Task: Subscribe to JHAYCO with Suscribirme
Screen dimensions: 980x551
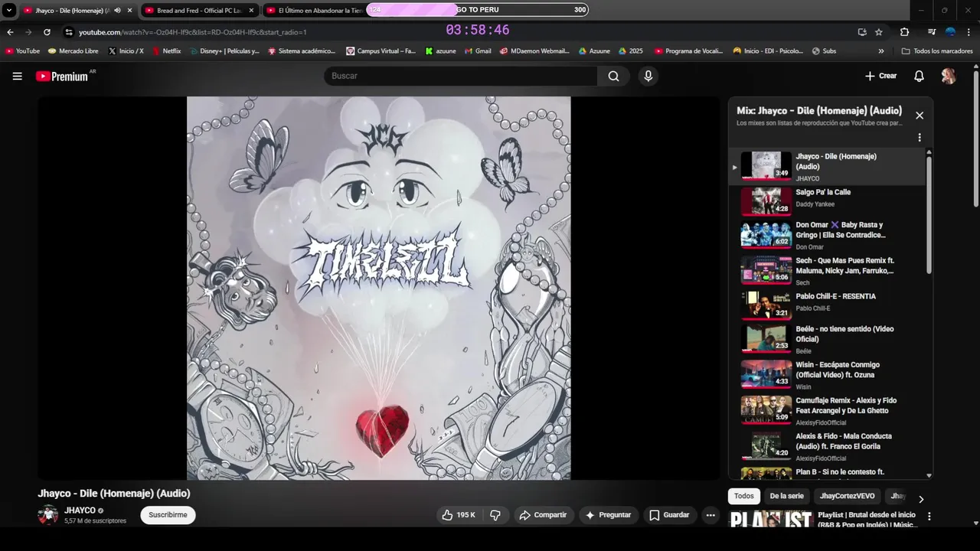Action: click(x=168, y=515)
